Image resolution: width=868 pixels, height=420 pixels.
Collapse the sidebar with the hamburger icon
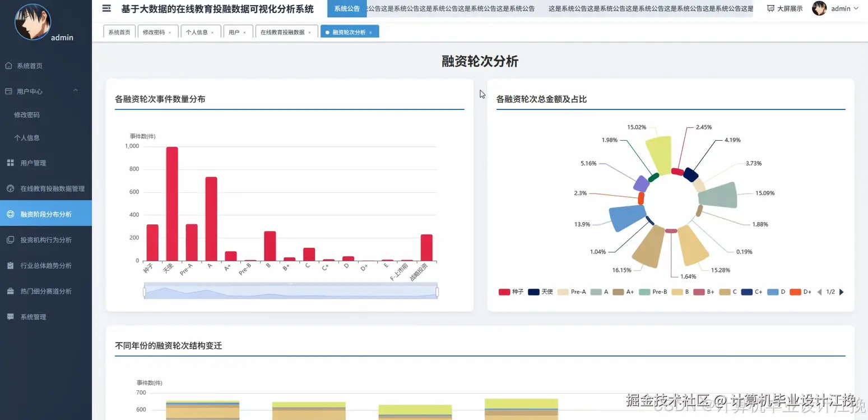(x=106, y=8)
